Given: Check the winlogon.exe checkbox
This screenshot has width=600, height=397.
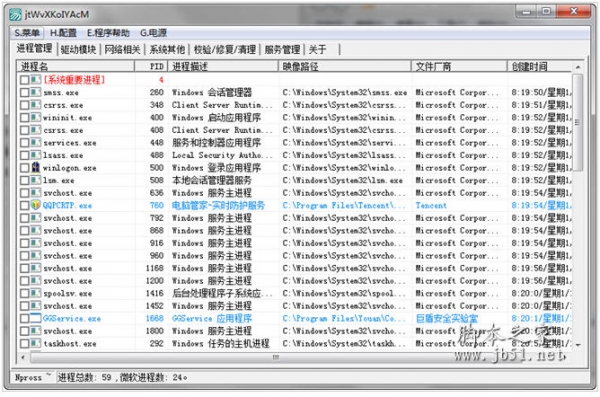Looking at the screenshot, I should [x=24, y=168].
